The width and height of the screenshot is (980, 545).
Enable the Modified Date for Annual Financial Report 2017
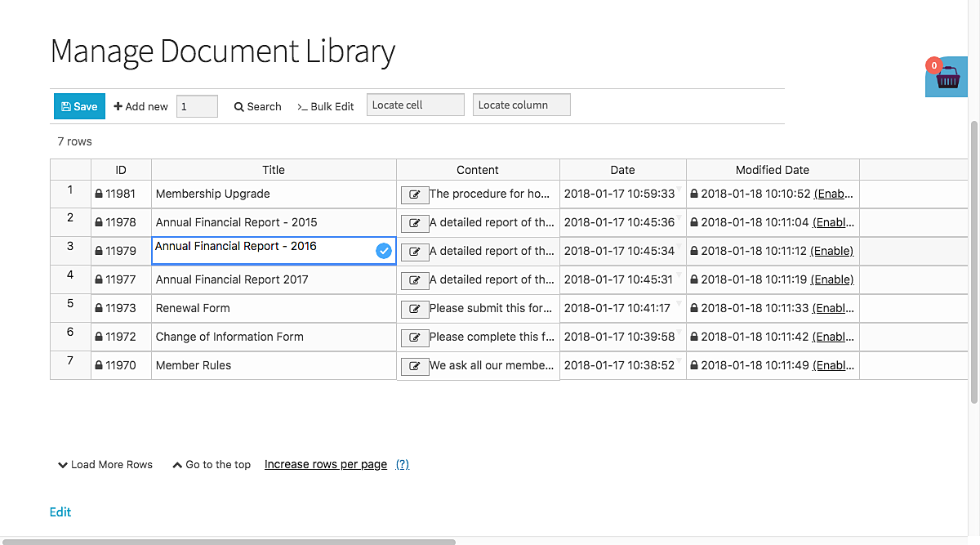(x=831, y=279)
